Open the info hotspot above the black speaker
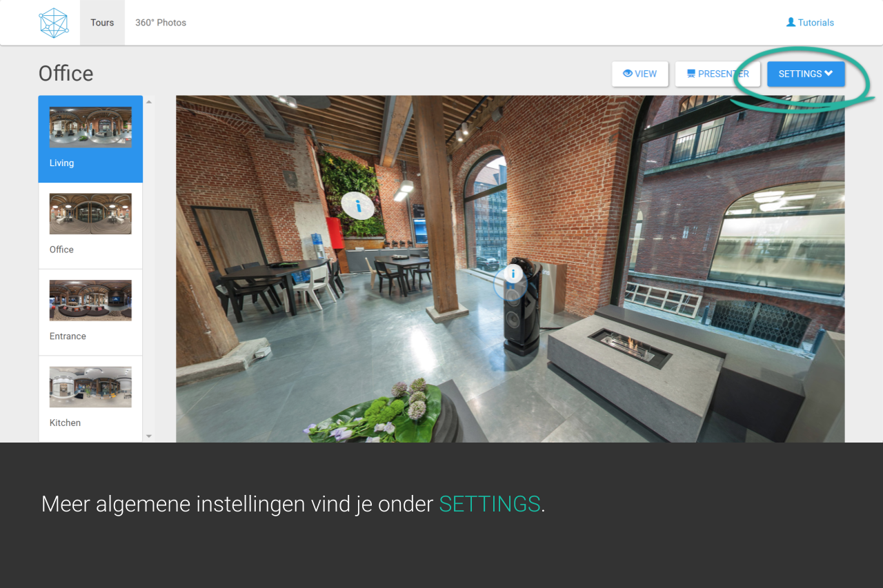 [513, 274]
